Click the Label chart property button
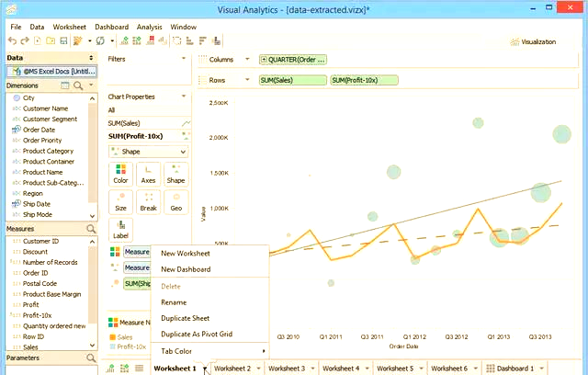The height and width of the screenshot is (375, 588). coord(120,230)
